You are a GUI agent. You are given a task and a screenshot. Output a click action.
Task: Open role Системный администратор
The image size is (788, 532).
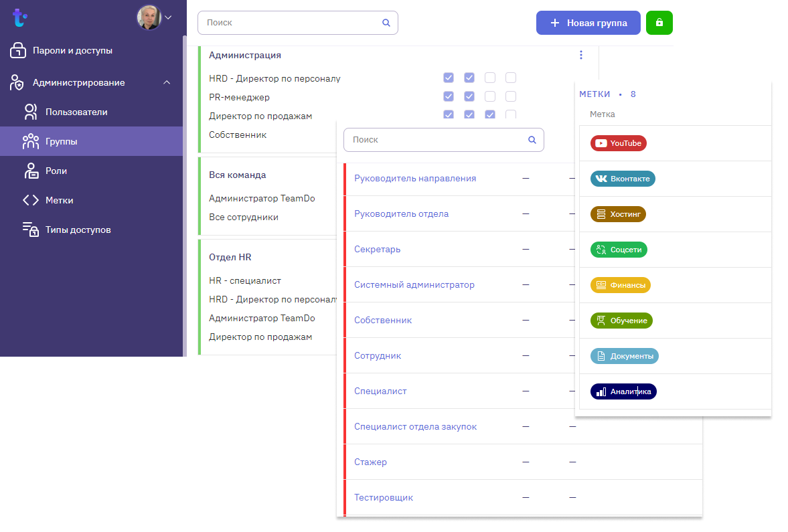tap(414, 285)
